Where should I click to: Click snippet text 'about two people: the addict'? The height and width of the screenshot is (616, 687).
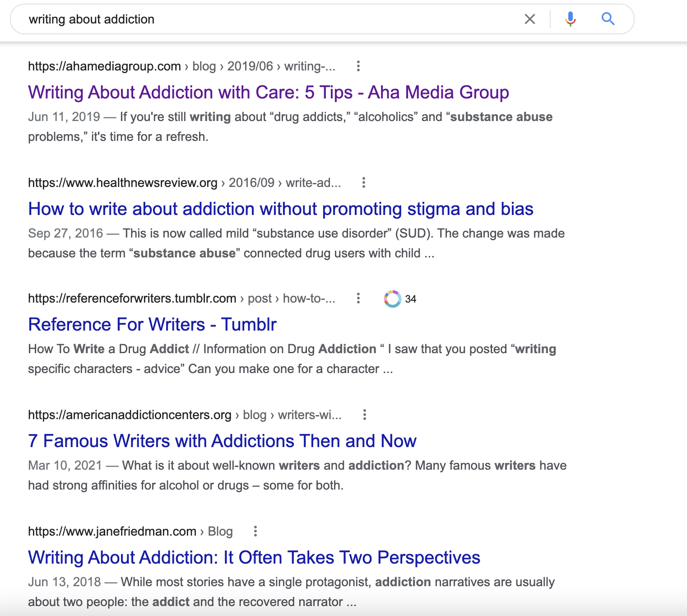click(109, 602)
